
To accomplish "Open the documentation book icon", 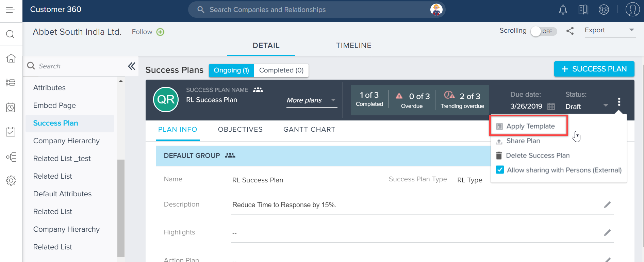I will coord(583,10).
